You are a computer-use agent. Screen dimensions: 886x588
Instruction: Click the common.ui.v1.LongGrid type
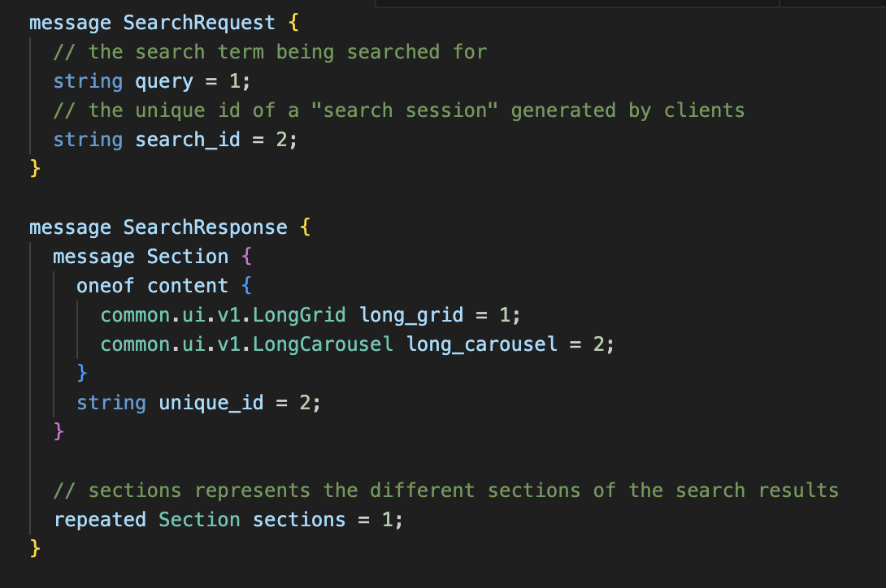point(224,315)
